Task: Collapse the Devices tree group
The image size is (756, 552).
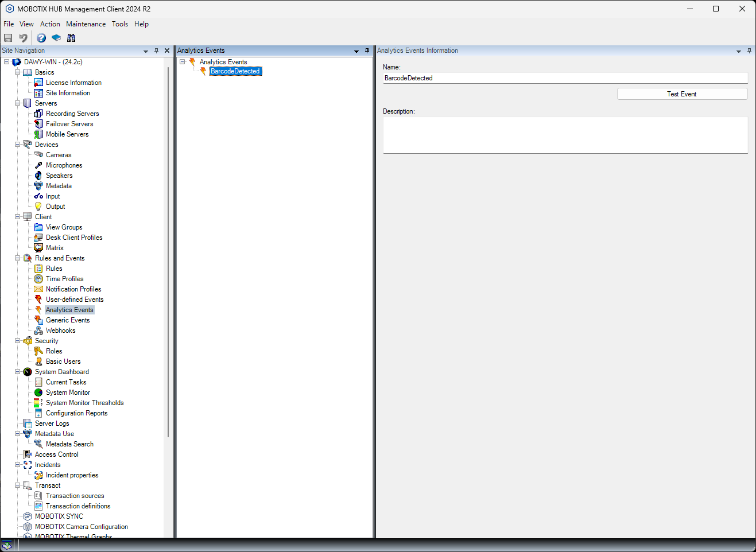Action: click(18, 145)
